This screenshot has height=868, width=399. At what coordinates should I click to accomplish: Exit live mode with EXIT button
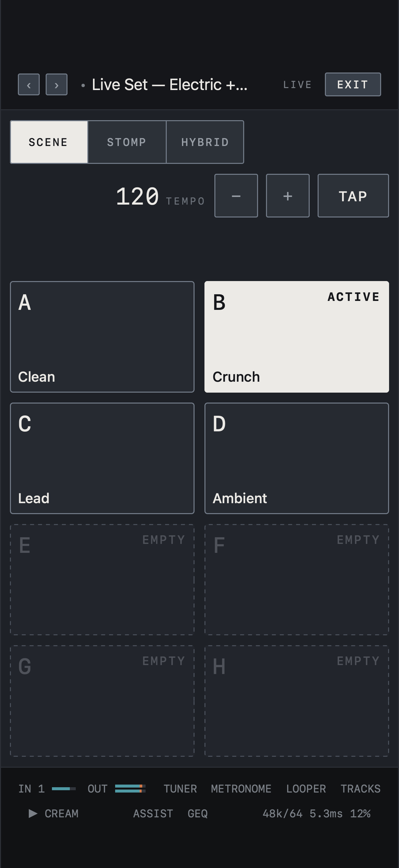click(x=353, y=84)
